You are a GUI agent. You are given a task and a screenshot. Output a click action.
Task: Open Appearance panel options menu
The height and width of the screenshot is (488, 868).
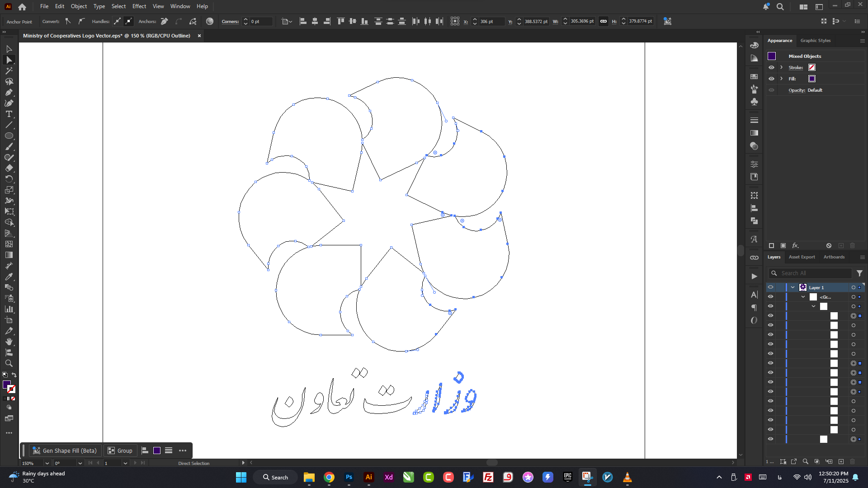click(862, 41)
